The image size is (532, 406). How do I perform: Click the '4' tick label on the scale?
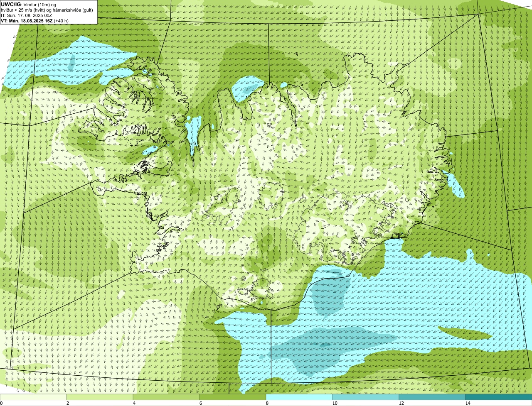134,403
